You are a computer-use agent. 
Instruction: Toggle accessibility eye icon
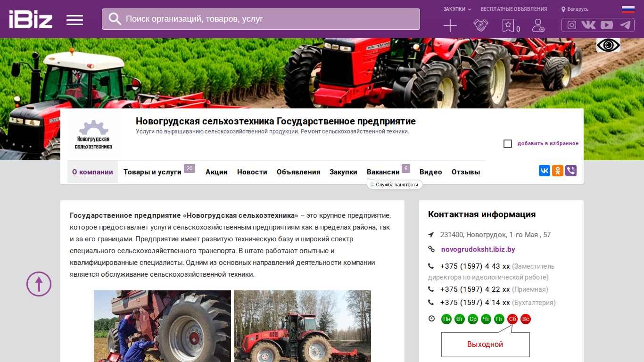click(608, 45)
